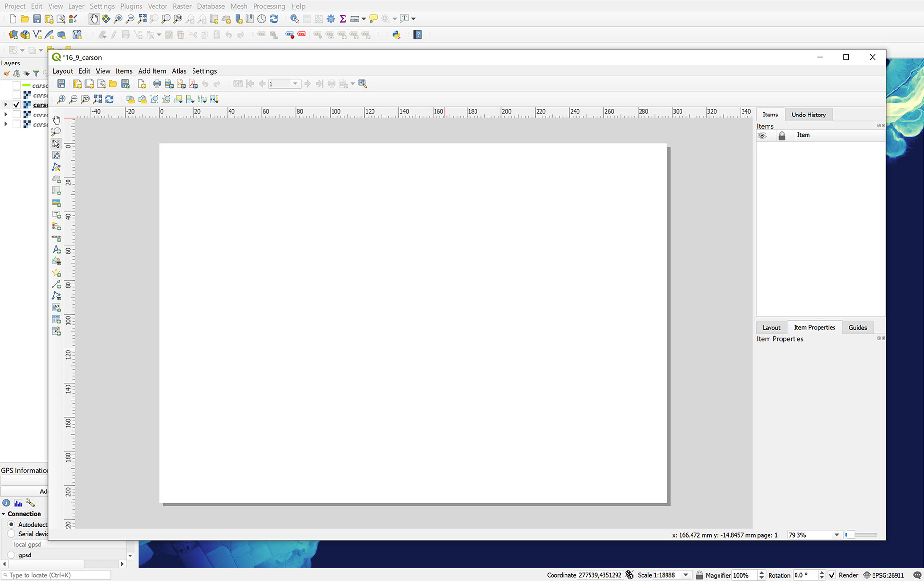Open the Atlas menu
Image resolution: width=924 pixels, height=581 pixels.
click(x=179, y=71)
